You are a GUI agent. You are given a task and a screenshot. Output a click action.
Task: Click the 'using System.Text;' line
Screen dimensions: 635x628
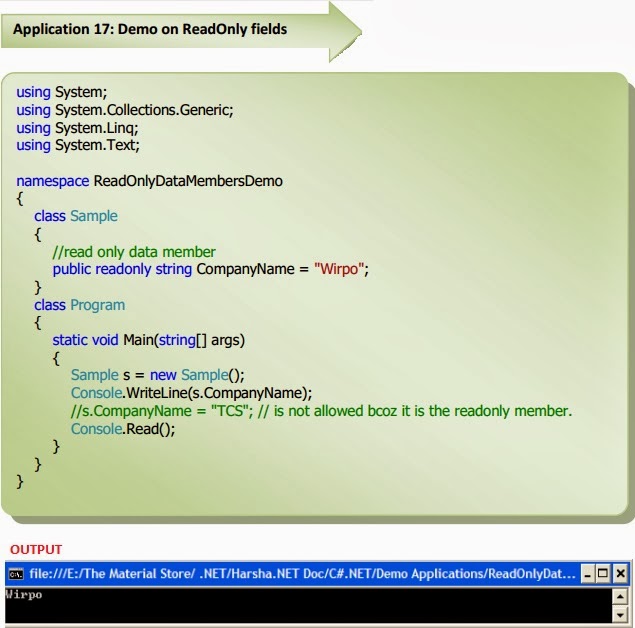pyautogui.click(x=78, y=145)
